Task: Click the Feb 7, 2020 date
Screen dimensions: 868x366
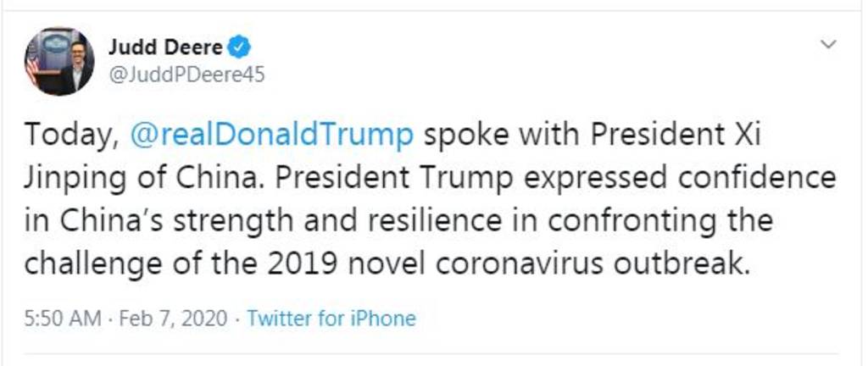Action: tap(173, 319)
